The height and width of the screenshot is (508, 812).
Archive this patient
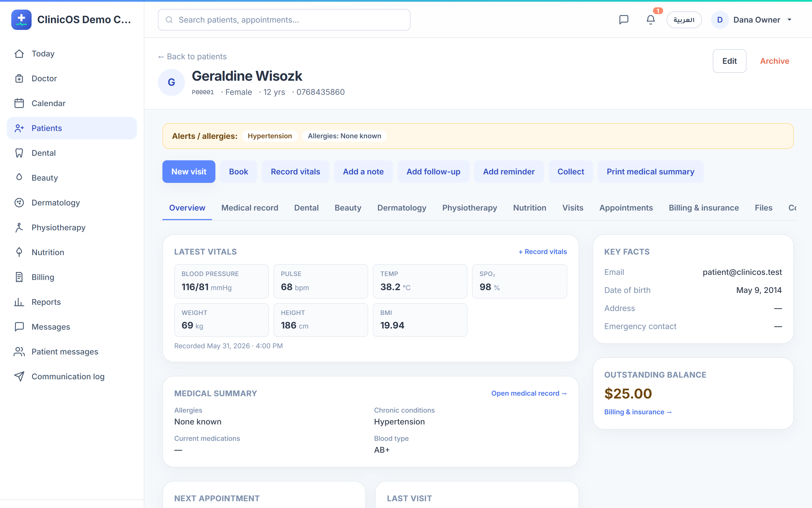pos(775,61)
